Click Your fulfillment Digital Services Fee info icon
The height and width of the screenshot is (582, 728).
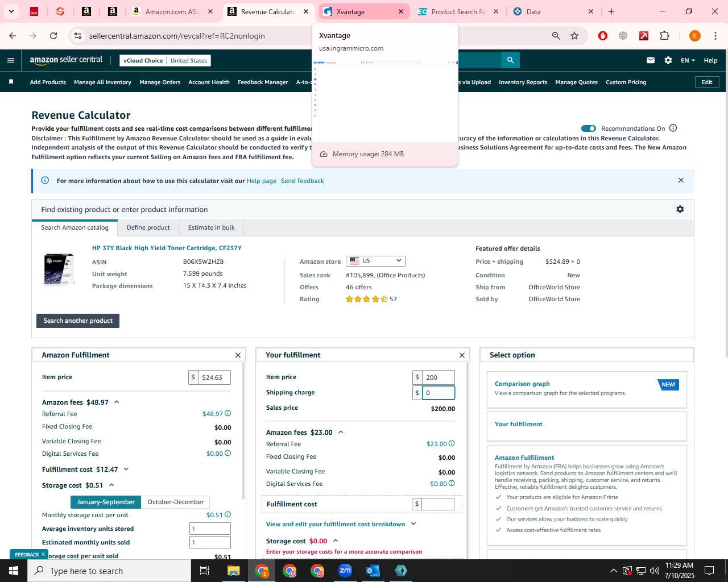coord(452,483)
